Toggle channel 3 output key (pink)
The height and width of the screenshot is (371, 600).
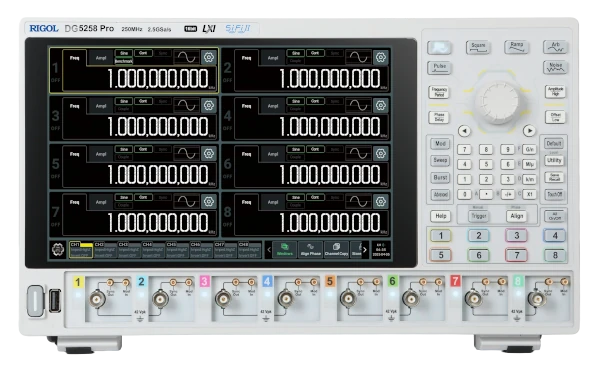coord(517,236)
